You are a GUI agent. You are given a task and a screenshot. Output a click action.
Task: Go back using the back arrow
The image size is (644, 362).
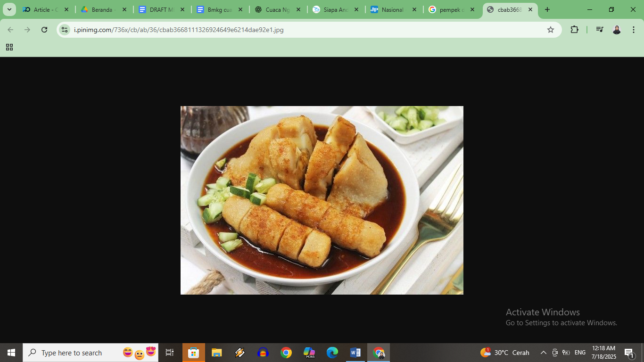tap(10, 29)
